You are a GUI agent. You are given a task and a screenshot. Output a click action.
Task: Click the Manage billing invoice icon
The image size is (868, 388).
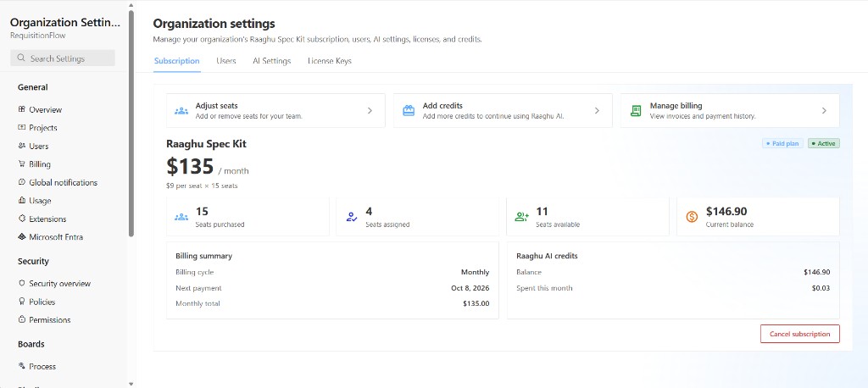point(636,111)
